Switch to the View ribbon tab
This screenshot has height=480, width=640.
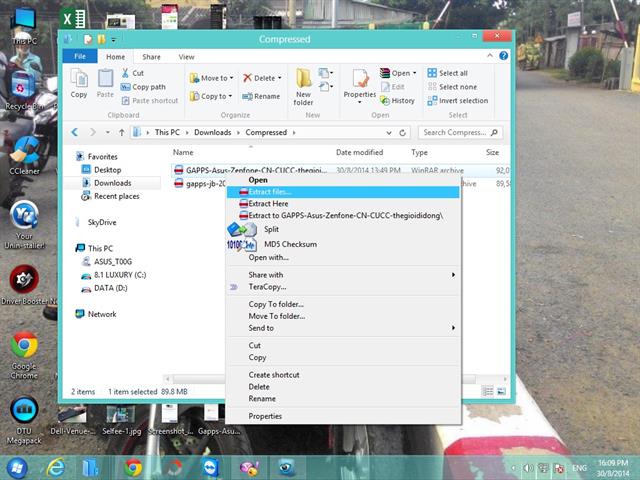(x=186, y=57)
